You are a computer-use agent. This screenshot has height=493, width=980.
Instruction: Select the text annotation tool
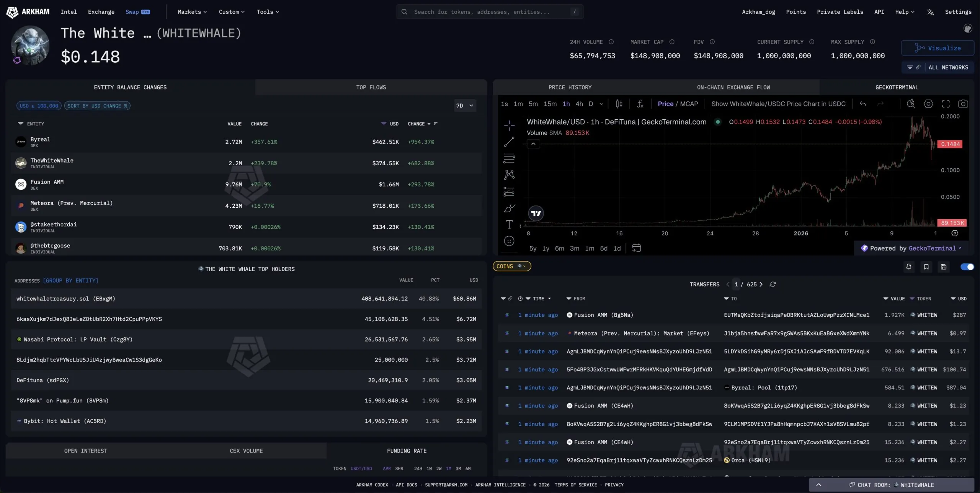tap(509, 225)
